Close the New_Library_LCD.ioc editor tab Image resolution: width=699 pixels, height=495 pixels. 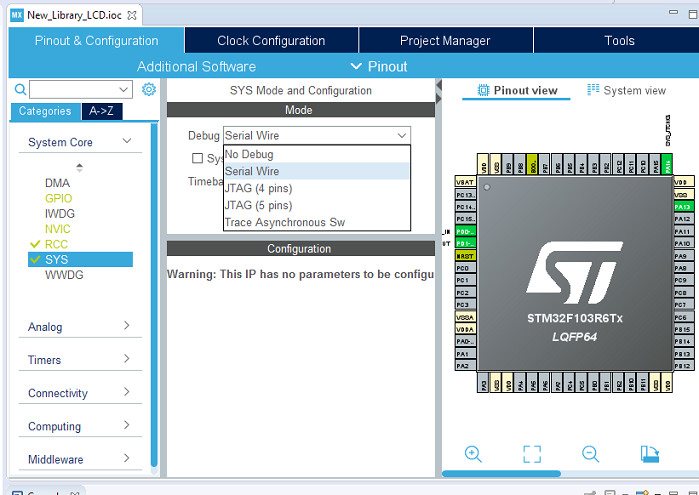tap(132, 15)
